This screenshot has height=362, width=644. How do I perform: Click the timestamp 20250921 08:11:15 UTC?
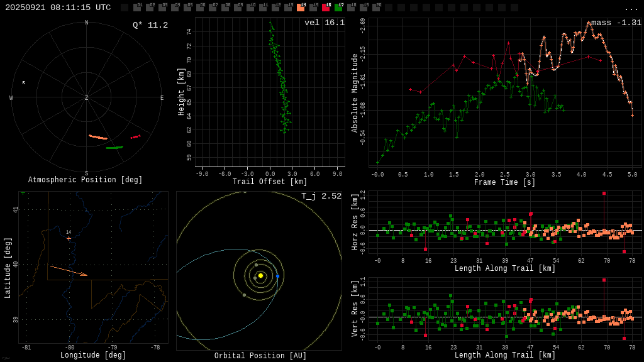click(x=58, y=8)
